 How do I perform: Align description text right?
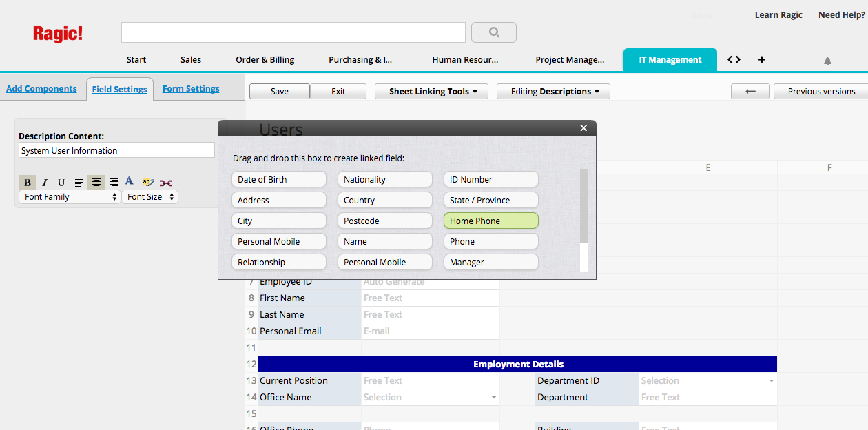coord(114,183)
